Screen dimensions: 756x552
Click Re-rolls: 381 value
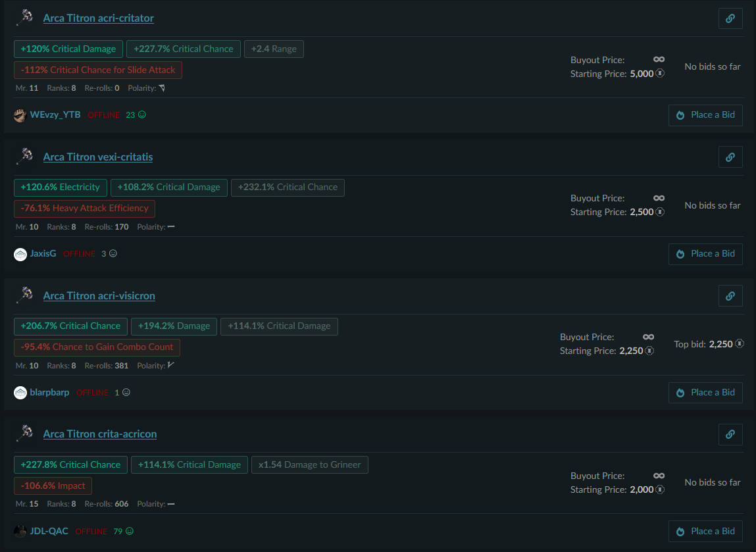122,365
